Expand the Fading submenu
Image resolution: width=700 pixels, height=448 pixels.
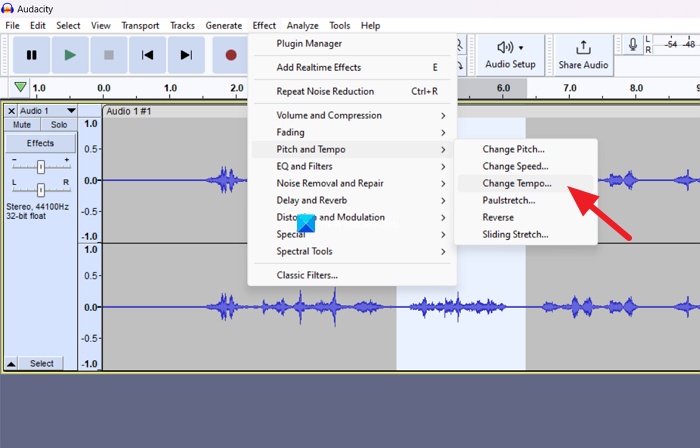[x=353, y=133]
